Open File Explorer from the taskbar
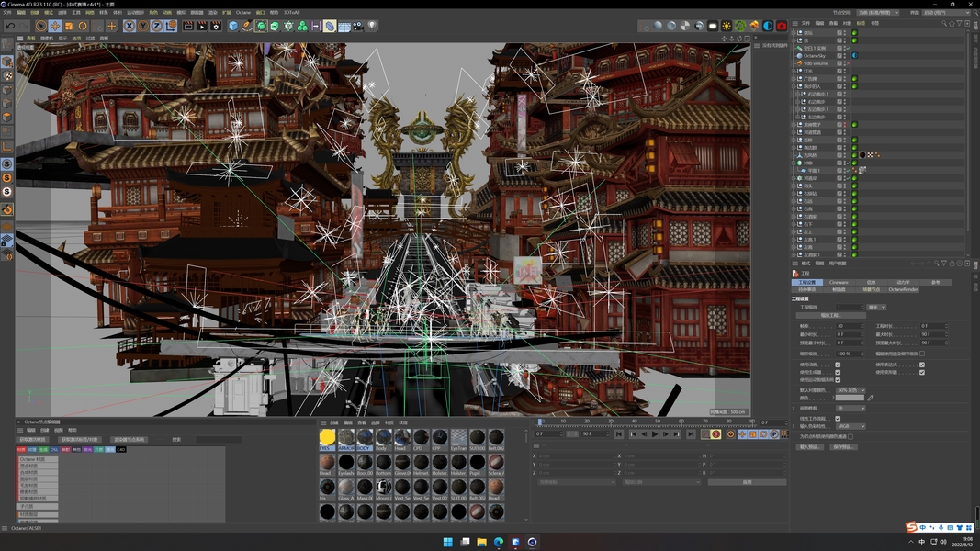The image size is (980, 551). click(481, 542)
